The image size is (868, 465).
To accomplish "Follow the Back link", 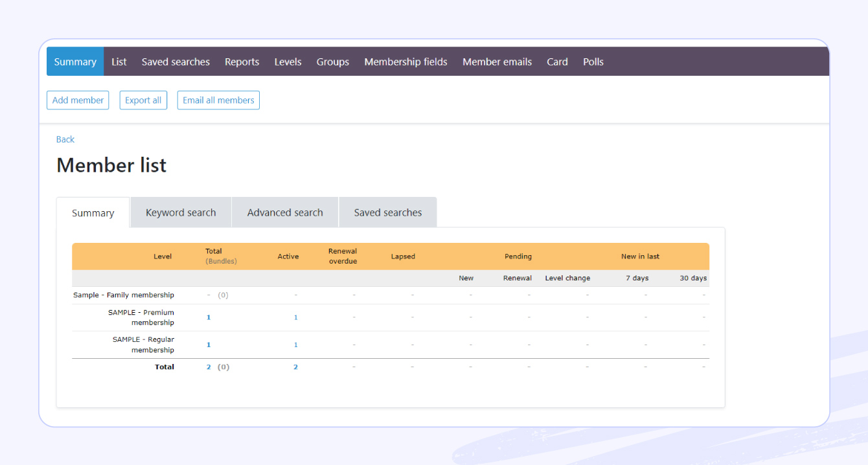I will pos(65,139).
